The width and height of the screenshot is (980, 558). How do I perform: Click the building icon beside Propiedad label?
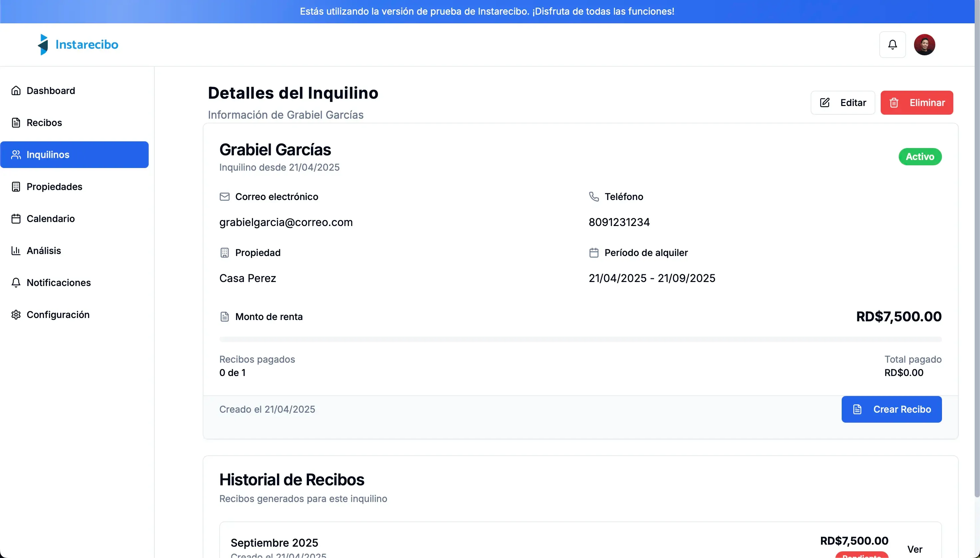pos(225,253)
